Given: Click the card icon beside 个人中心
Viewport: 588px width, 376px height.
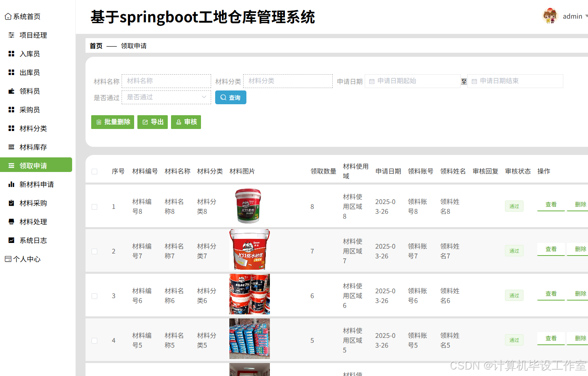Looking at the screenshot, I should tap(8, 259).
